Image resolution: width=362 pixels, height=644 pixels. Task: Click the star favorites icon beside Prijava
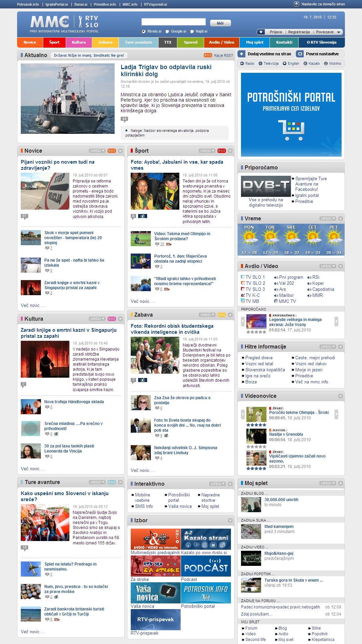pyautogui.click(x=261, y=32)
